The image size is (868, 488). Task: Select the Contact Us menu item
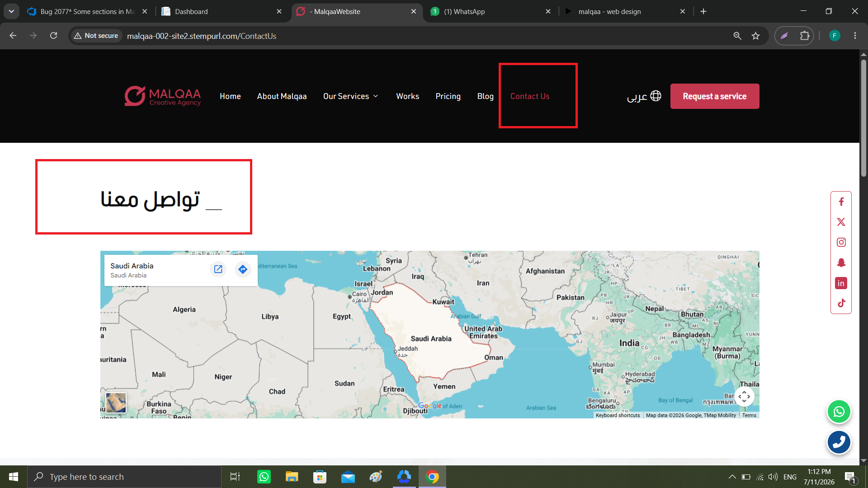click(530, 96)
